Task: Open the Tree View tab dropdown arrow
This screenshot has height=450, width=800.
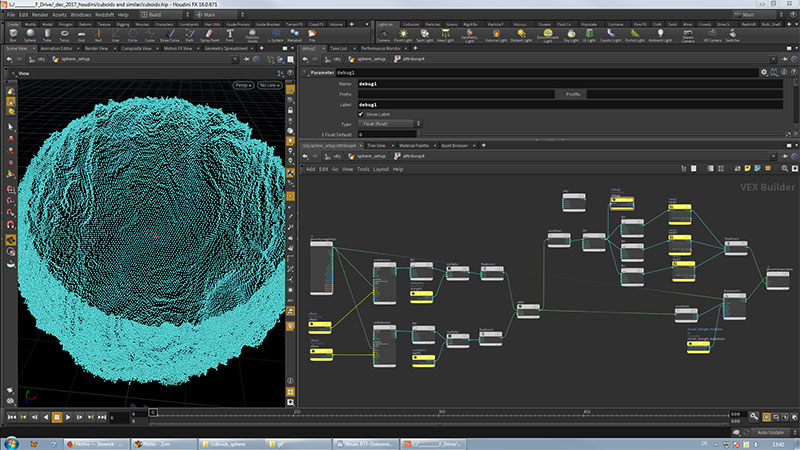Action: pyautogui.click(x=393, y=145)
